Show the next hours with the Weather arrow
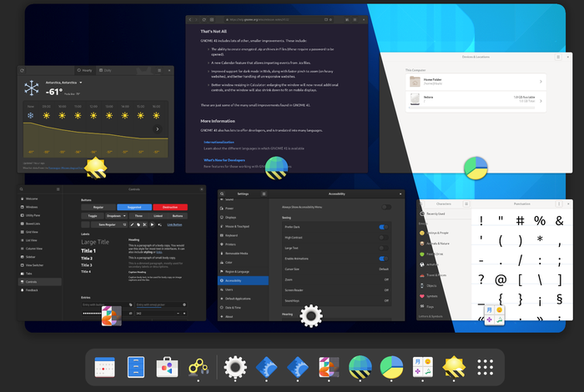The height and width of the screenshot is (392, 584). 157,128
